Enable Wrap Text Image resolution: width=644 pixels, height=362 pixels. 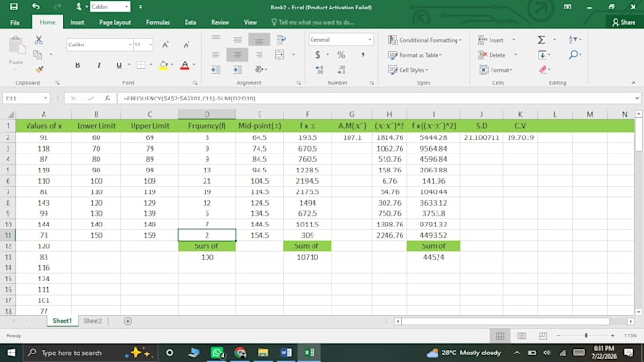pyautogui.click(x=281, y=40)
